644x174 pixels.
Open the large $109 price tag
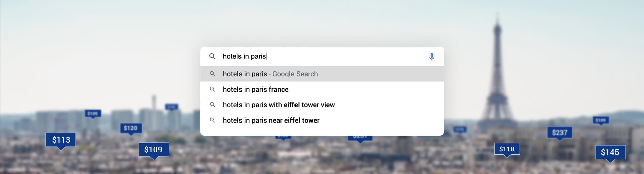coord(154,149)
